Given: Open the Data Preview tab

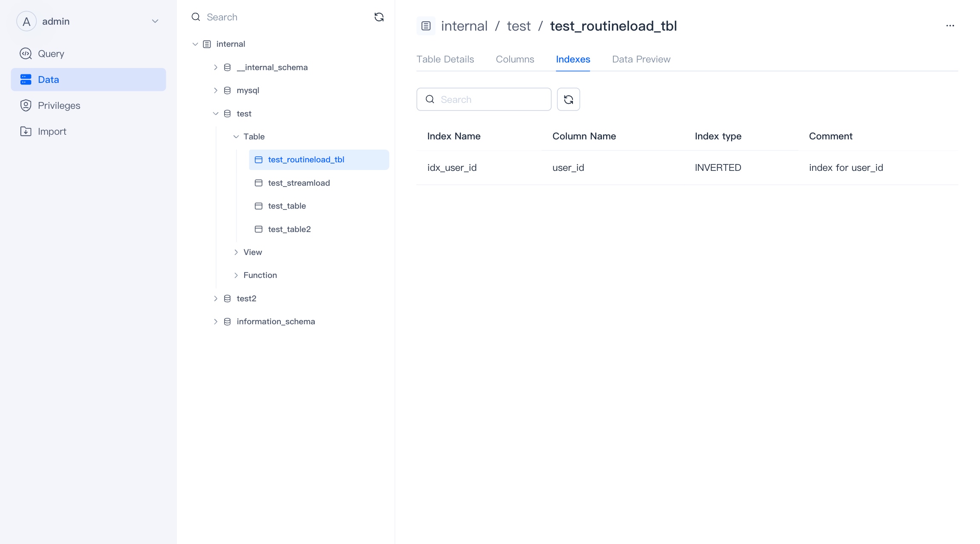Looking at the screenshot, I should (641, 59).
